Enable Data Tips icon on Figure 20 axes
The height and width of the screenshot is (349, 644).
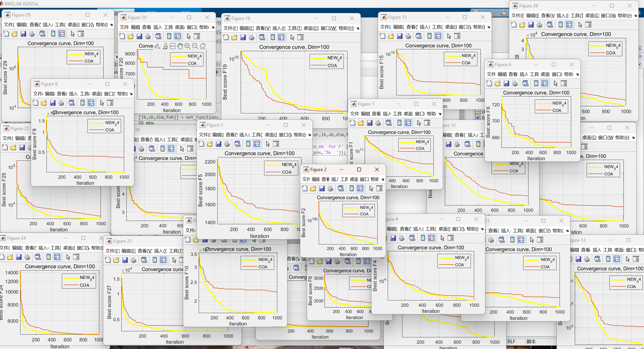(x=172, y=46)
